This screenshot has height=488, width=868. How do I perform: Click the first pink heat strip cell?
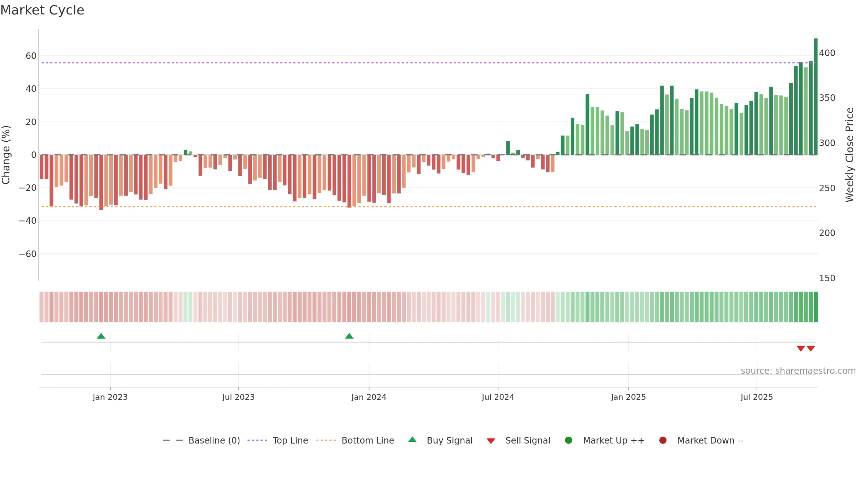pos(42,307)
